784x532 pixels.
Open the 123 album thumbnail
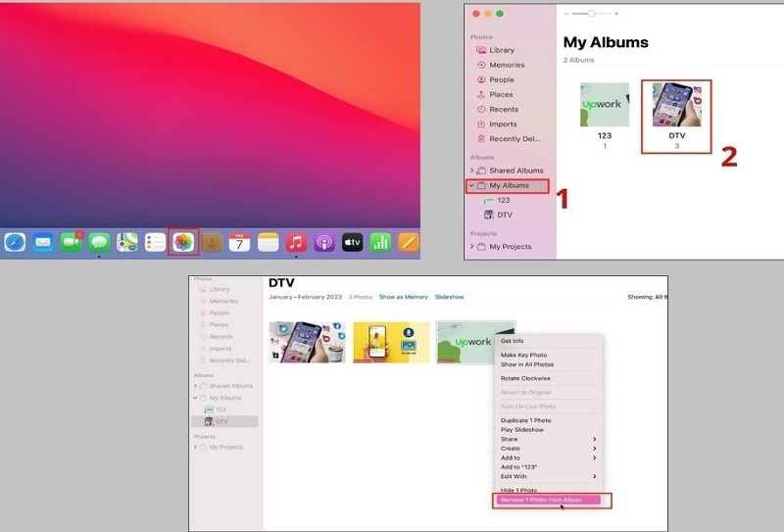(605, 105)
